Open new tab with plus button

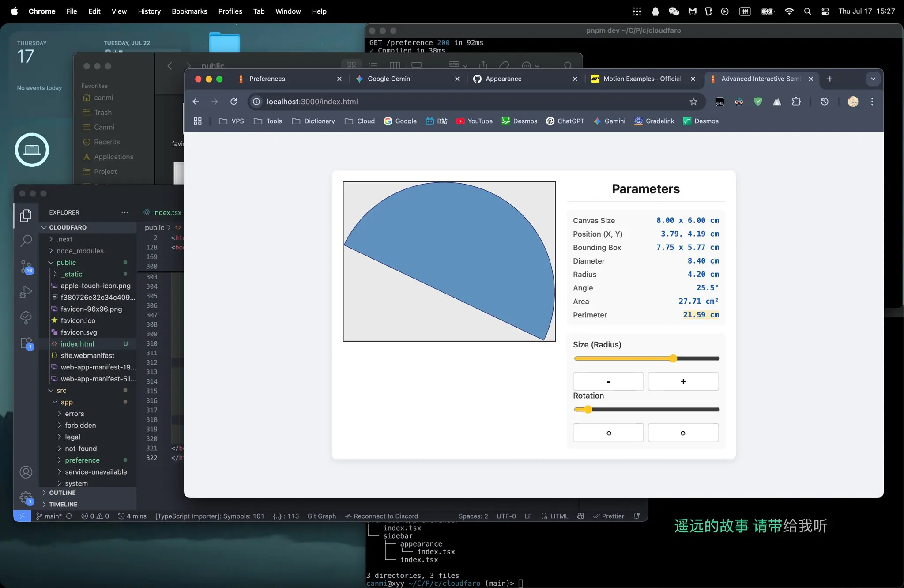pyautogui.click(x=830, y=79)
